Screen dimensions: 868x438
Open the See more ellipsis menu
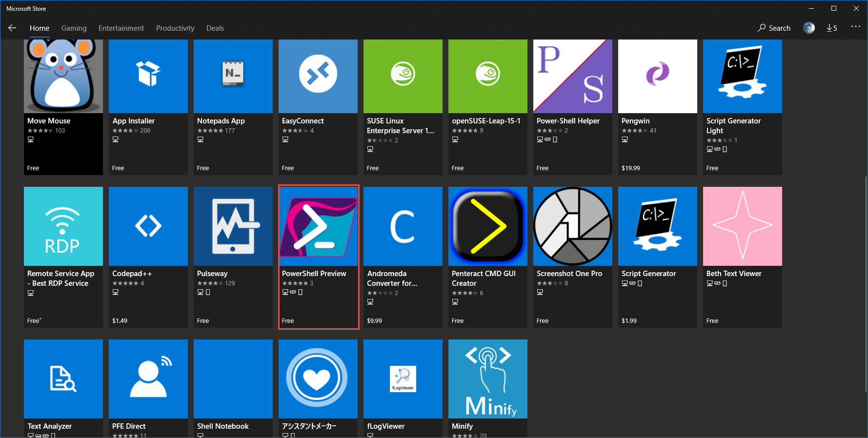pyautogui.click(x=856, y=26)
